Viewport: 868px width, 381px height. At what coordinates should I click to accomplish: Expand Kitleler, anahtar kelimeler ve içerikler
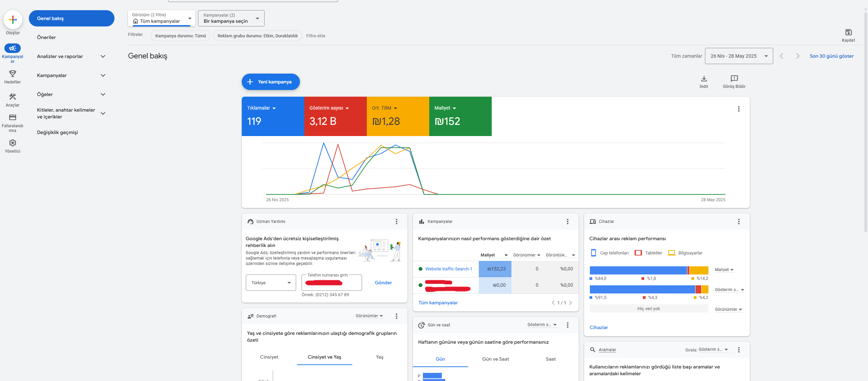pyautogui.click(x=103, y=113)
